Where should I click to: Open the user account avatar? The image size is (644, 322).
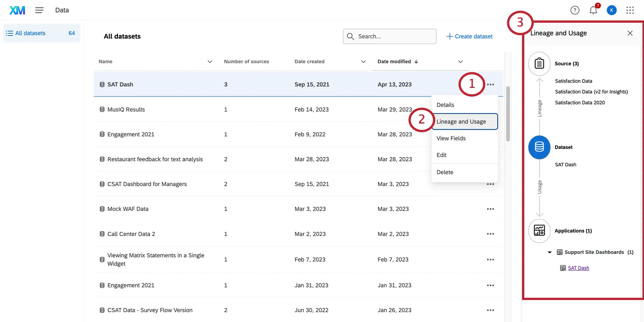[x=611, y=10]
